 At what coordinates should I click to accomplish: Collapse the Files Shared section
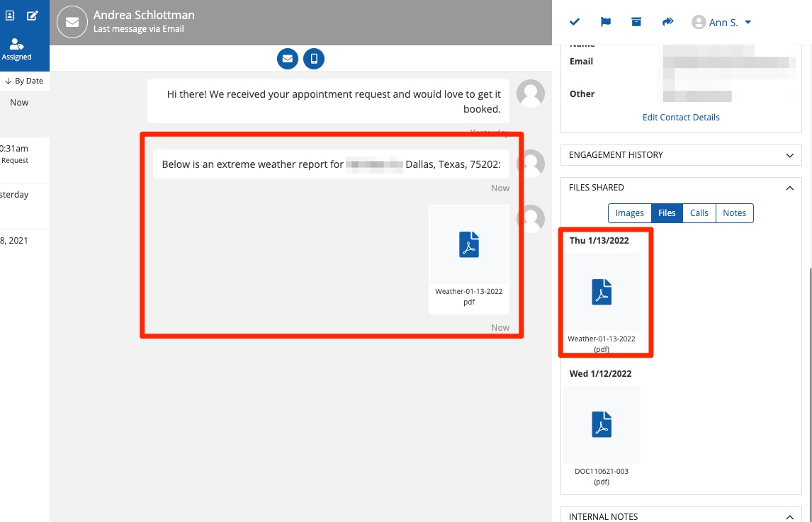point(789,188)
